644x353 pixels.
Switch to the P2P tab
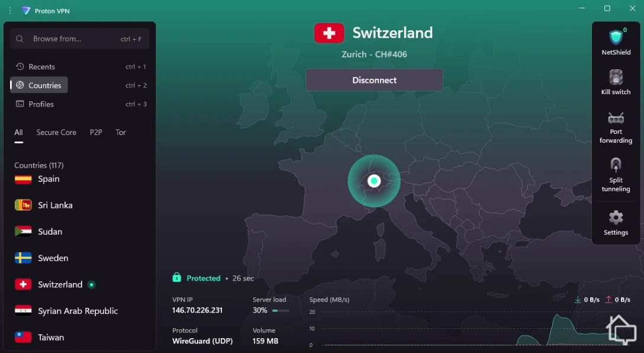(x=96, y=132)
